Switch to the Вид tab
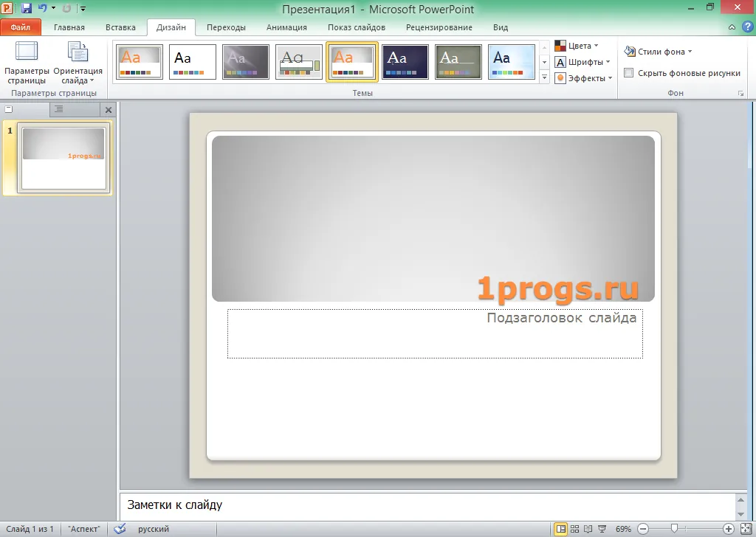Image resolution: width=756 pixels, height=537 pixels. pos(501,27)
